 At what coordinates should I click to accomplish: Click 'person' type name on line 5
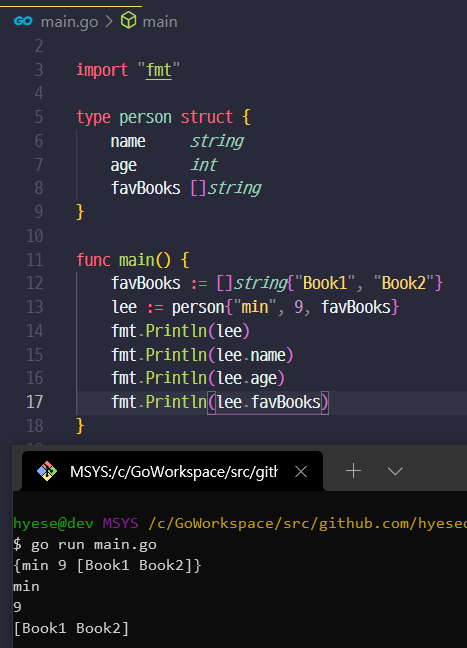point(145,118)
